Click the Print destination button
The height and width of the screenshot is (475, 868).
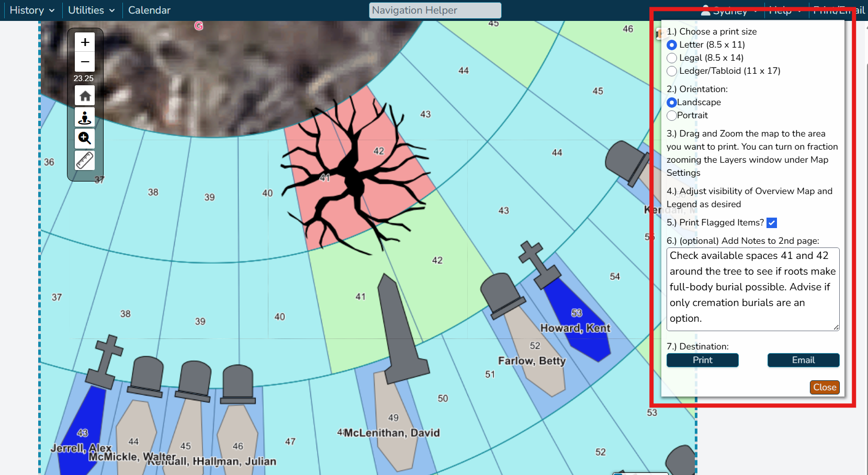click(x=702, y=360)
